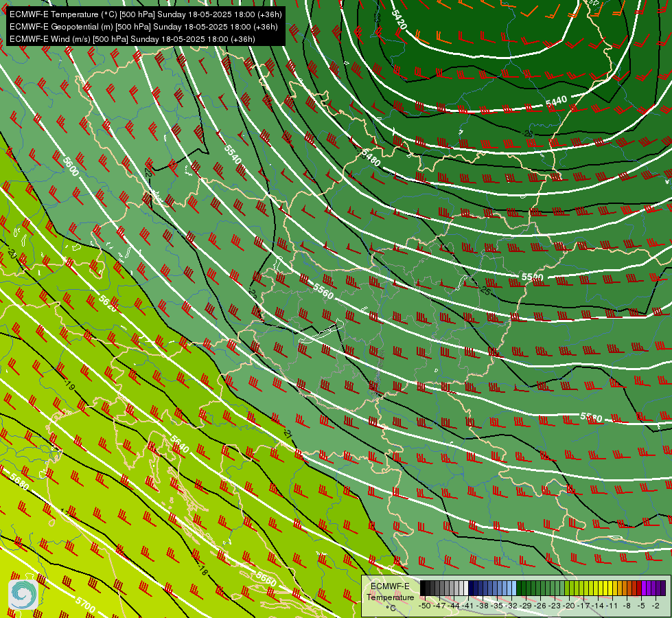This screenshot has width=672, height=618.
Task: Click the -19 isotherm label
Action: point(70,385)
